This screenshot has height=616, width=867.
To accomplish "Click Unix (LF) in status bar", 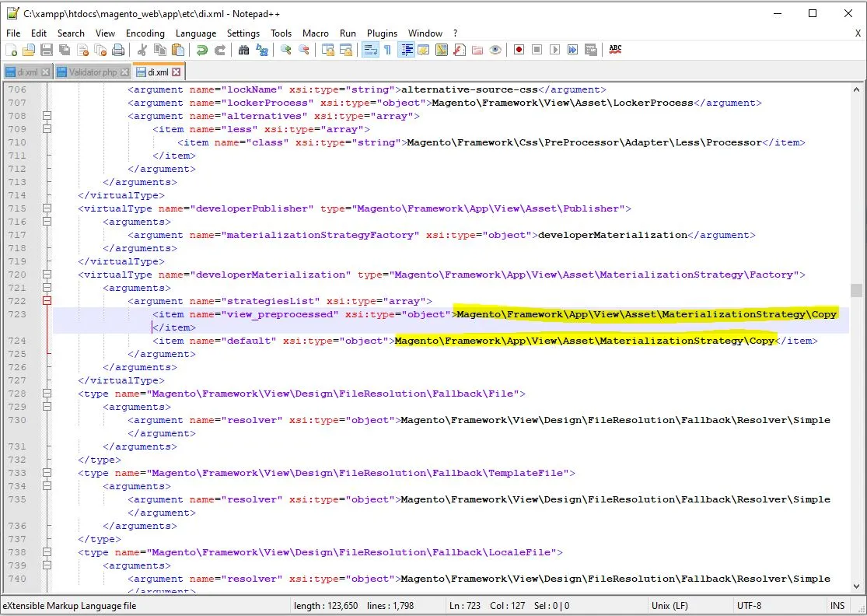I will coord(669,606).
